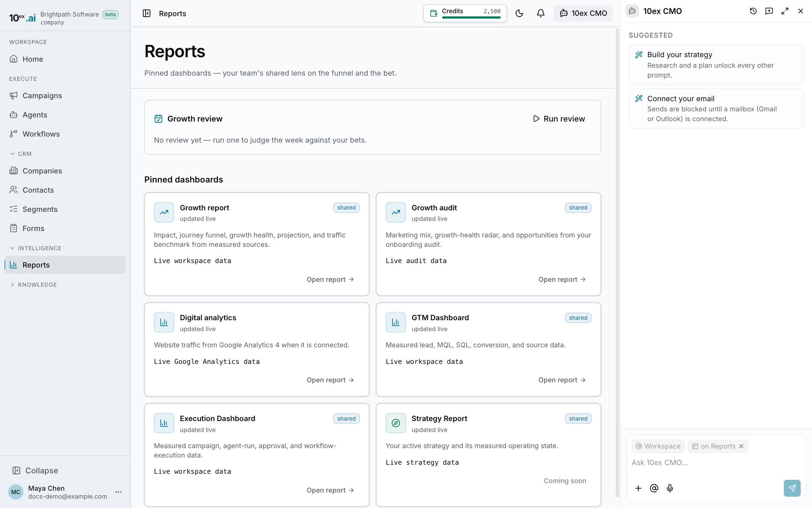
Task: Select 'Connect your email' suggestion
Action: tap(716, 108)
